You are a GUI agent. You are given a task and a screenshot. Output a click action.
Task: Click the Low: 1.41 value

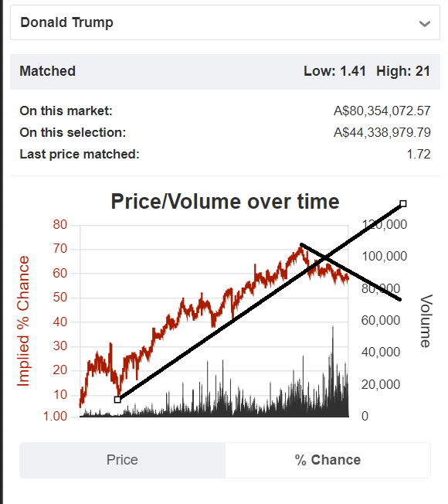coord(334,71)
